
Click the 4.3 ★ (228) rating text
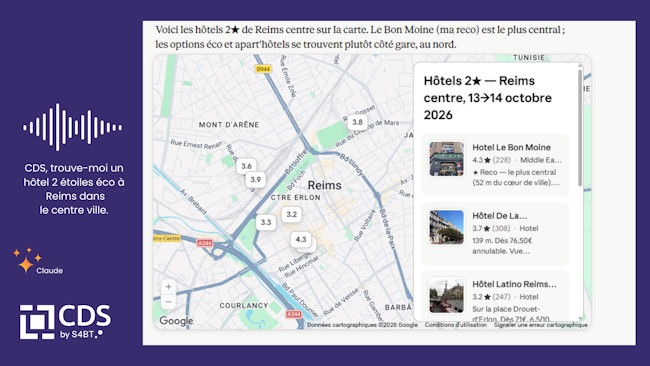[x=492, y=160]
